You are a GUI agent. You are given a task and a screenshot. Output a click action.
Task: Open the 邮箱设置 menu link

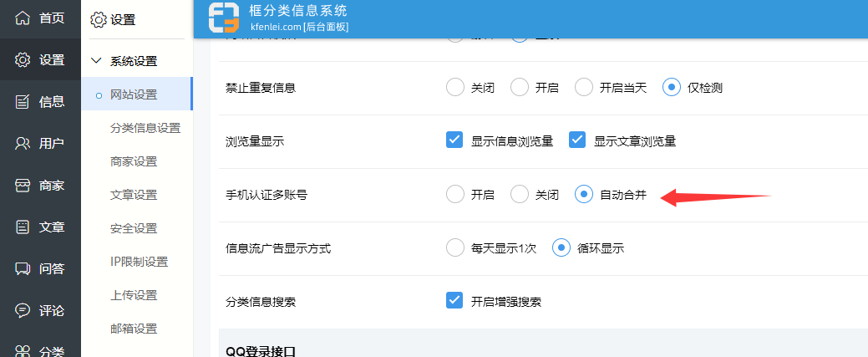point(134,329)
